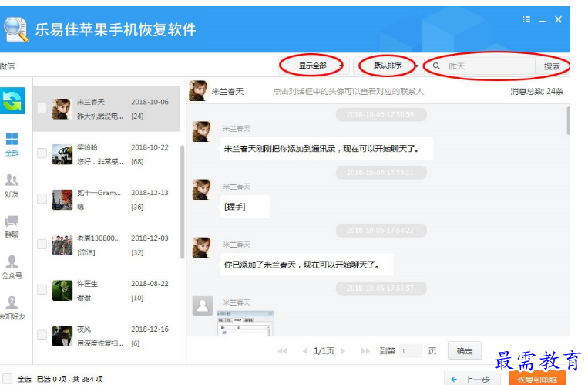Click the status text 已选 0 项, 共 384 项
The width and height of the screenshot is (588, 385).
pyautogui.click(x=70, y=379)
